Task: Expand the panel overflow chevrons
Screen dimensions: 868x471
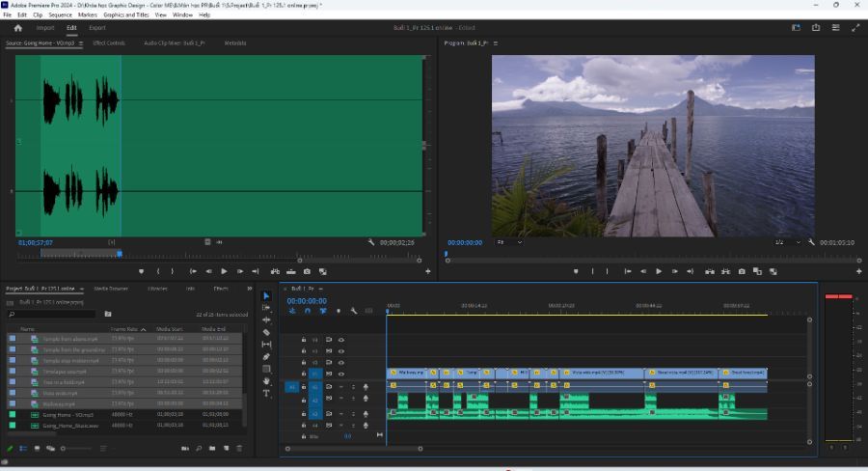Action: (250, 289)
